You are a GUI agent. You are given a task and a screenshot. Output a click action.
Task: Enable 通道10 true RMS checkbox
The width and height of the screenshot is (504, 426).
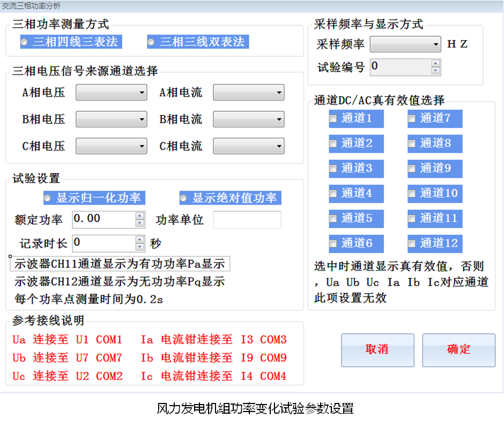pyautogui.click(x=412, y=193)
